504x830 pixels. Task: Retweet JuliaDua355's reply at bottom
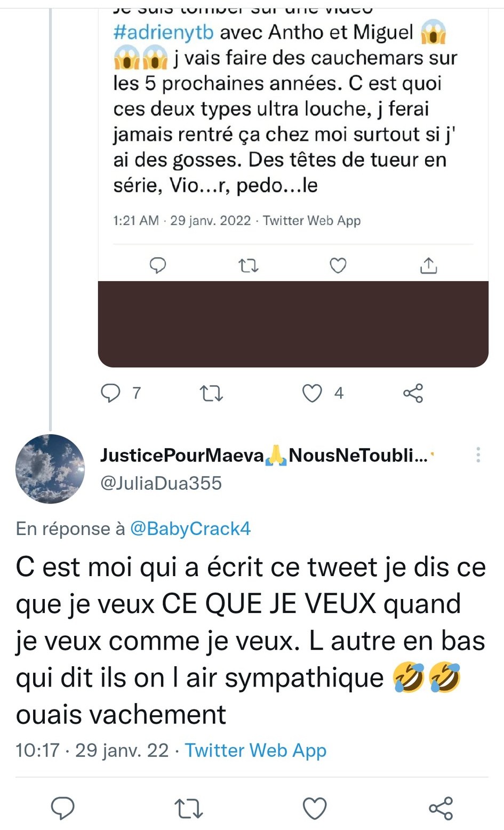point(189,808)
